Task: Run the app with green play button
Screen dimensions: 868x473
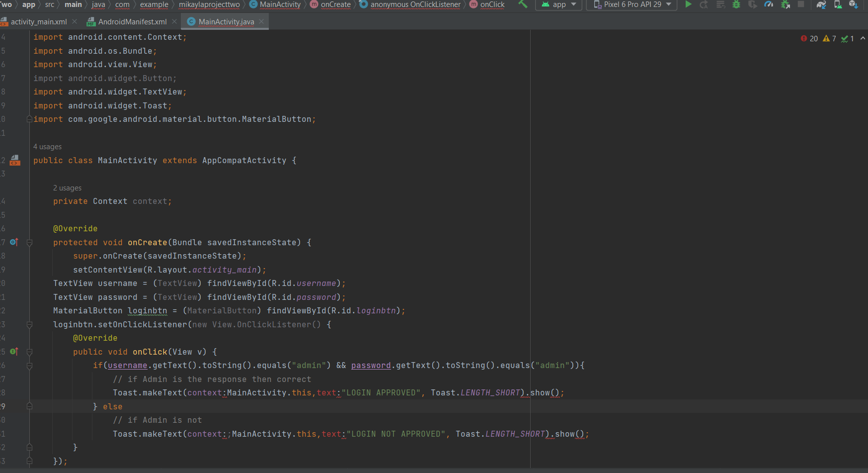Action: [x=688, y=4]
